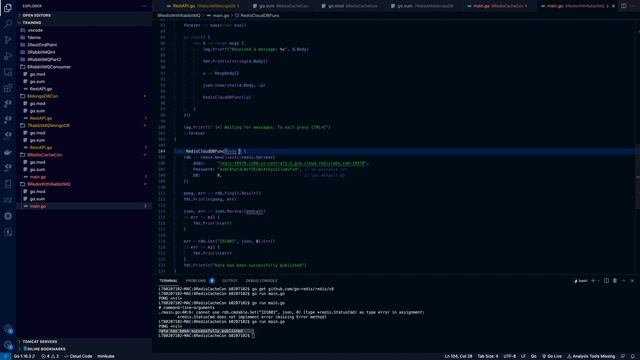Open the redis cloud address link in code

coord(291,163)
